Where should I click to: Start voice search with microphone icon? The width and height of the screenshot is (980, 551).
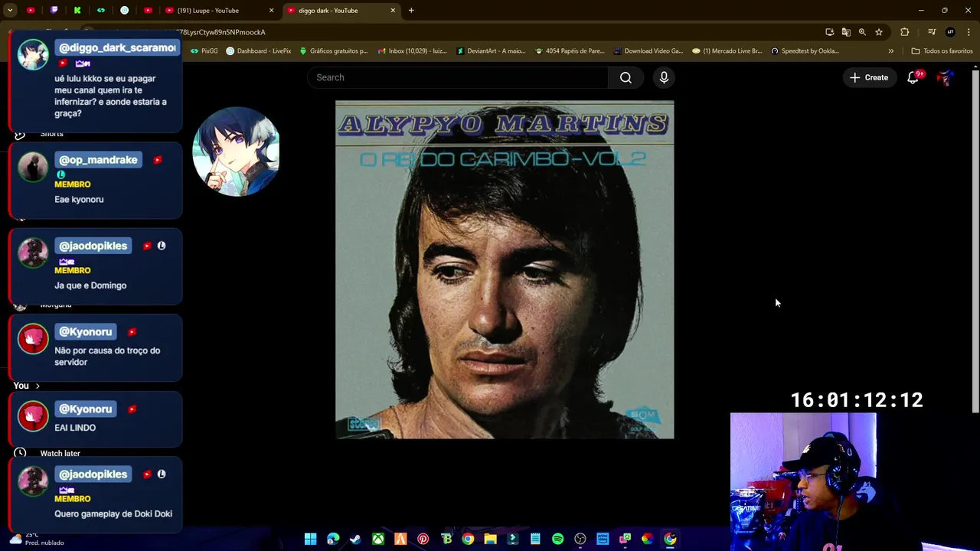pyautogui.click(x=664, y=77)
